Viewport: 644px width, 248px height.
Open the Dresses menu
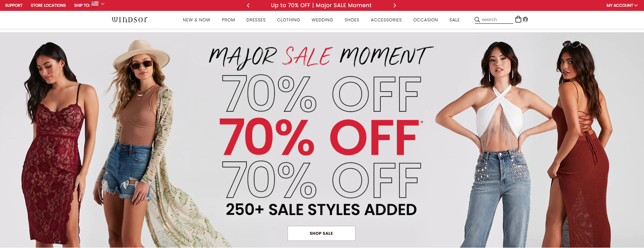(x=256, y=20)
